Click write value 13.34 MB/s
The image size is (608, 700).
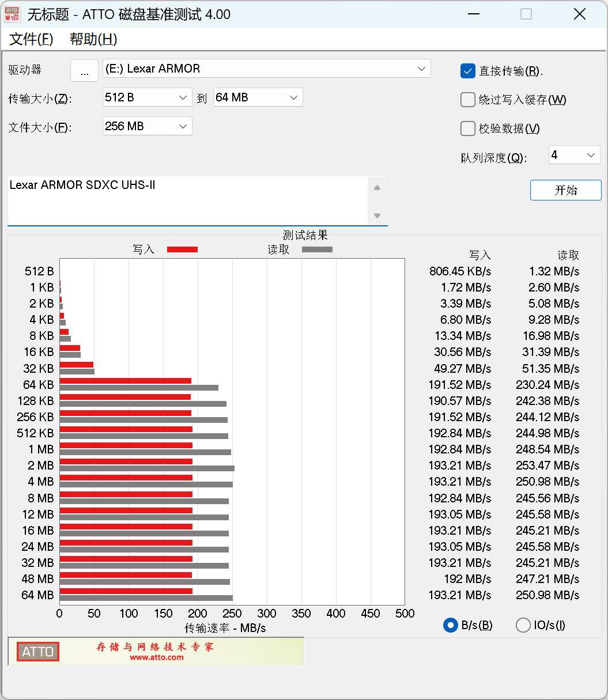click(x=463, y=335)
